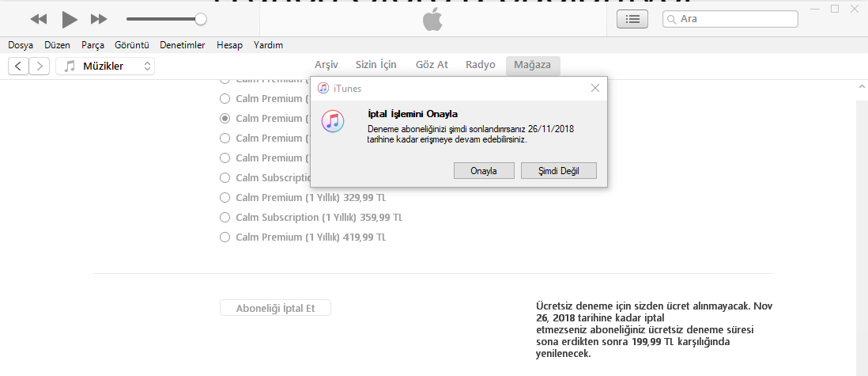The height and width of the screenshot is (376, 868).
Task: Click the İptal İşlemini Onayla heading text
Action: 413,114
